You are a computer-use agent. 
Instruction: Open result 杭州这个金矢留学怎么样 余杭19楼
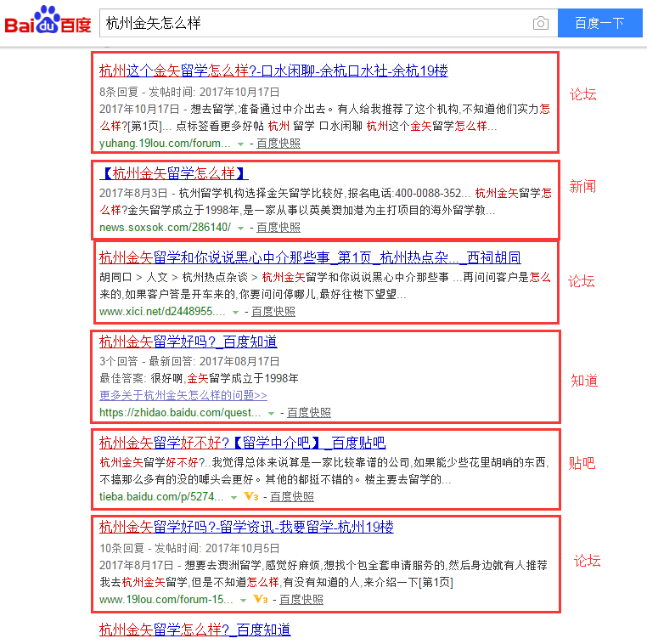point(273,71)
